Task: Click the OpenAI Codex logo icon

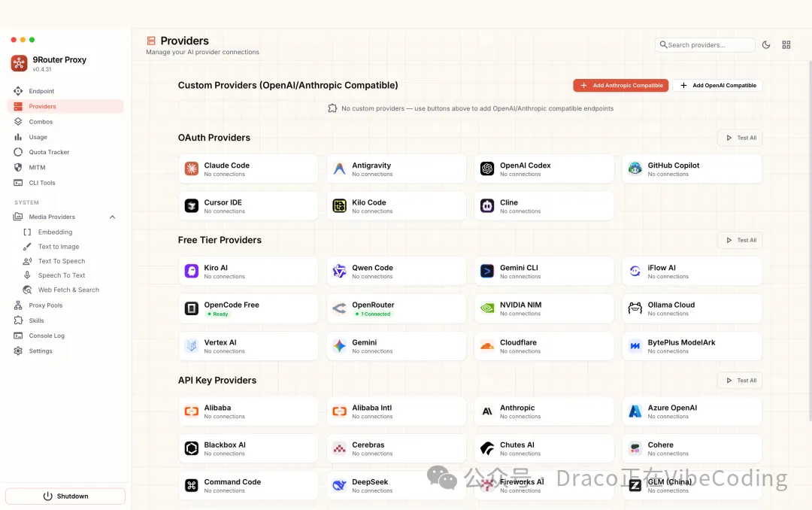Action: click(x=487, y=168)
